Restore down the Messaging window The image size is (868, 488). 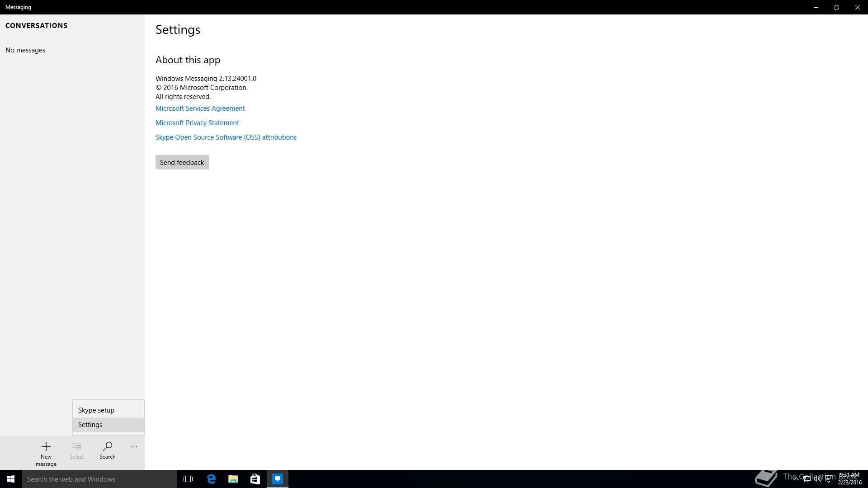837,7
